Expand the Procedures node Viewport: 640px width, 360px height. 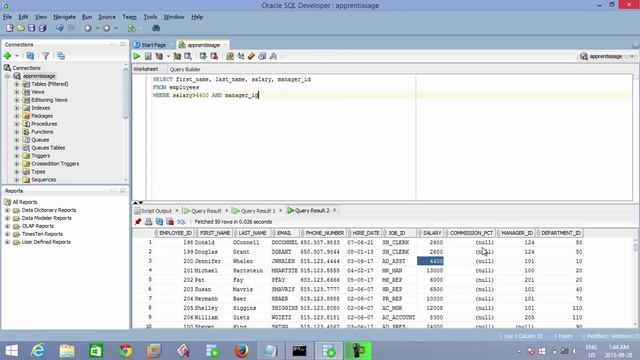pos(17,124)
